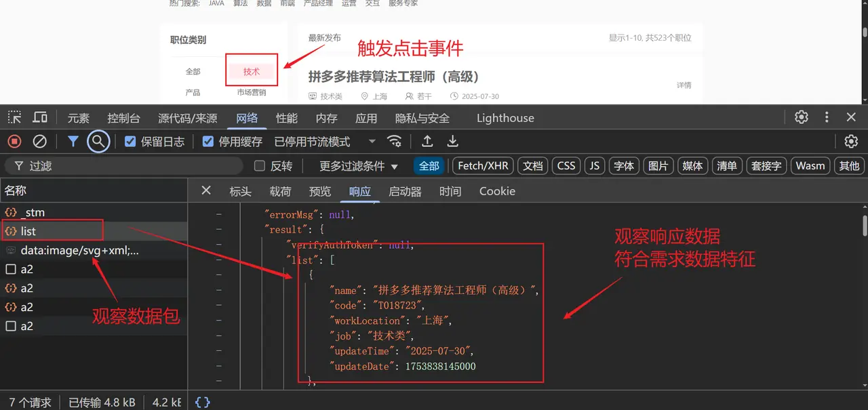The width and height of the screenshot is (868, 410).
Task: Toggle the network filter funnel icon
Action: (x=73, y=142)
